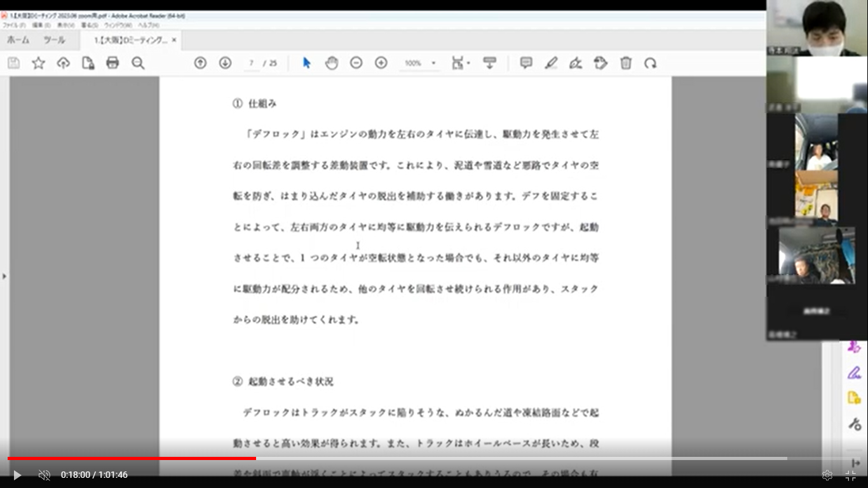This screenshot has height=488, width=868.
Task: Click the participant video of person in truck
Action: tap(817, 142)
